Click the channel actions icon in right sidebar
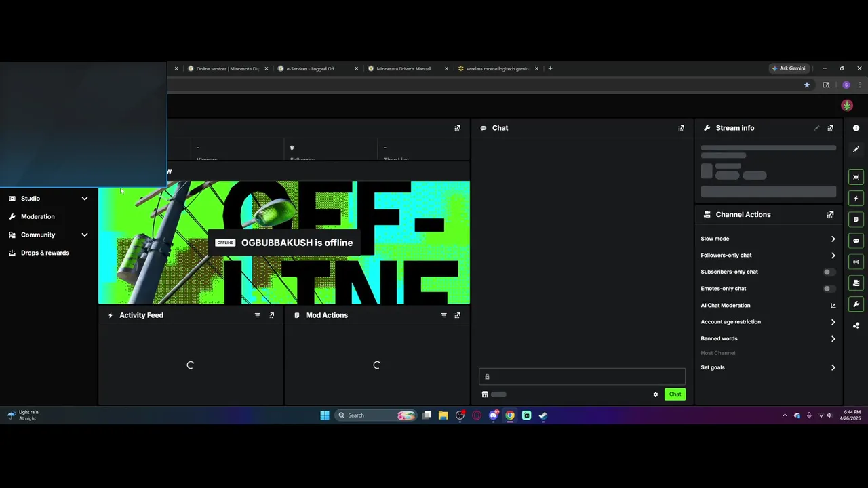 tap(856, 283)
